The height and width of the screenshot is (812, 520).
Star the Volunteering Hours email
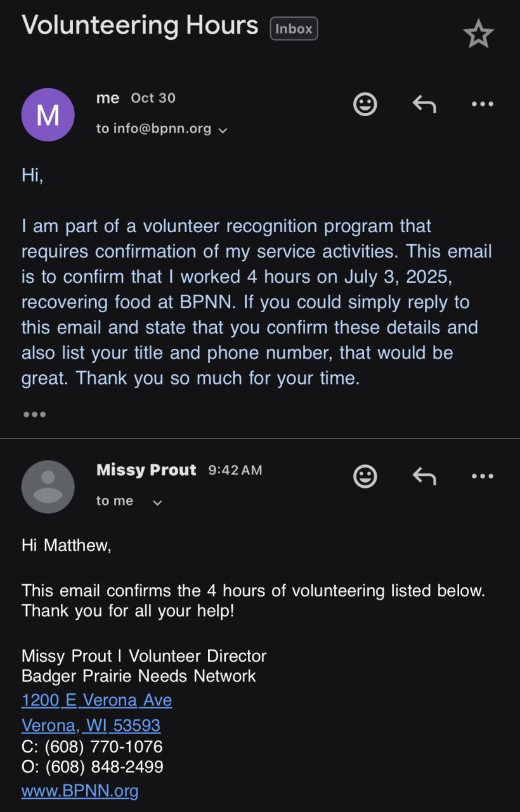pos(478,34)
